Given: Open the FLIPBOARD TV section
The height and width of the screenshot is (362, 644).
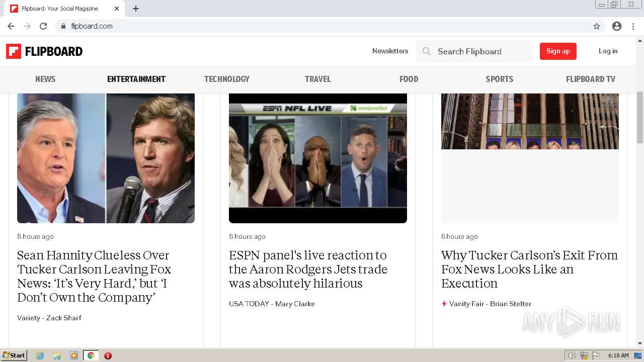Looking at the screenshot, I should click(x=591, y=79).
